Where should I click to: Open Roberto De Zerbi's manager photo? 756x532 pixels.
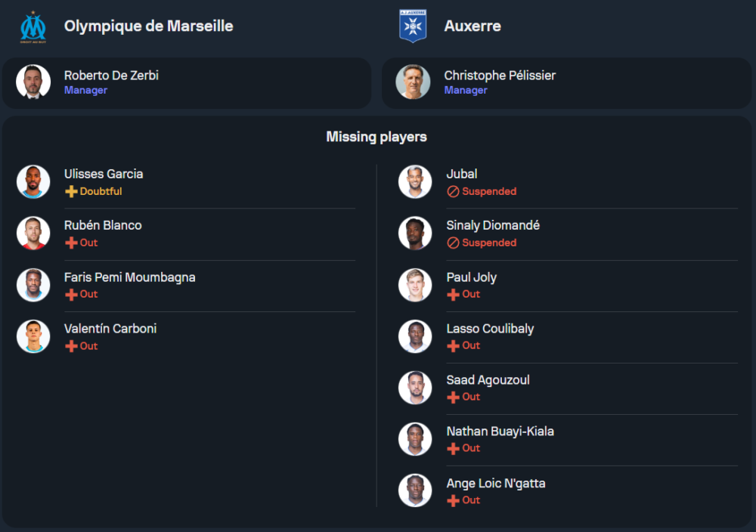click(x=33, y=82)
